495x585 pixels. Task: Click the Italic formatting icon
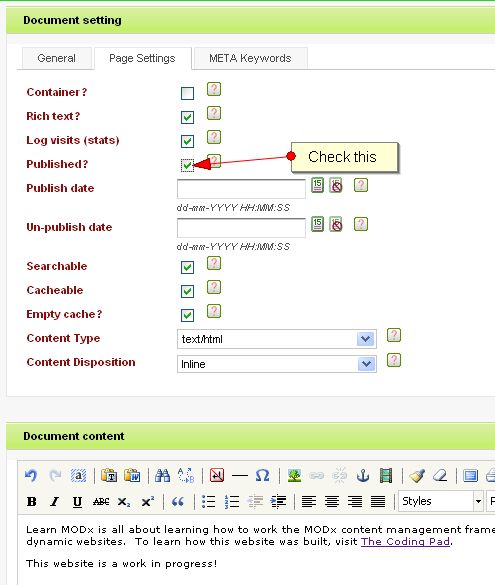[x=54, y=502]
